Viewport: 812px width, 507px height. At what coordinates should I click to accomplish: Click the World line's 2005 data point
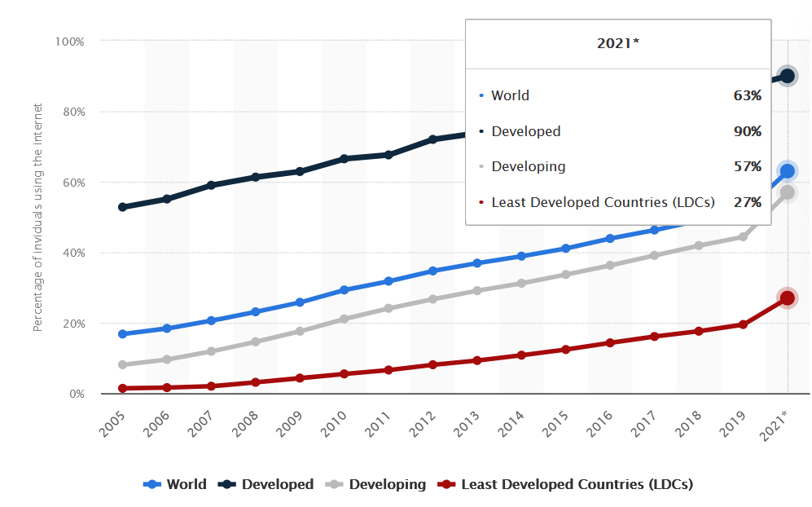(123, 334)
